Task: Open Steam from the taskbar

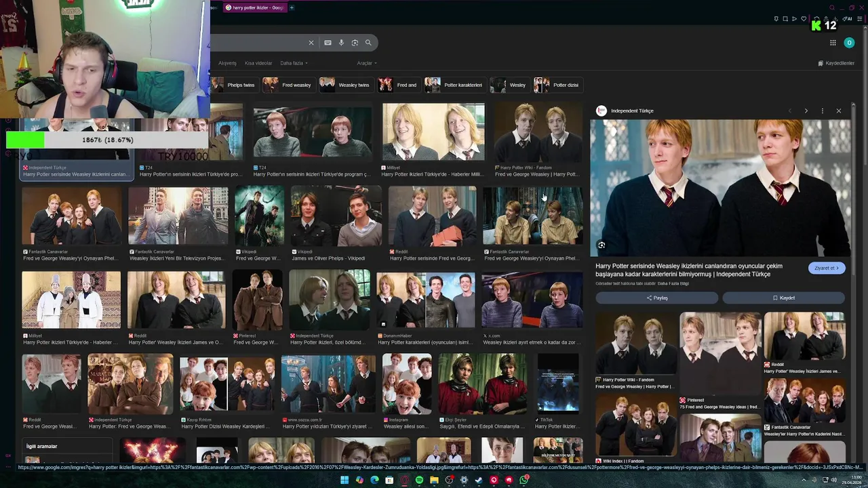Action: tap(479, 480)
